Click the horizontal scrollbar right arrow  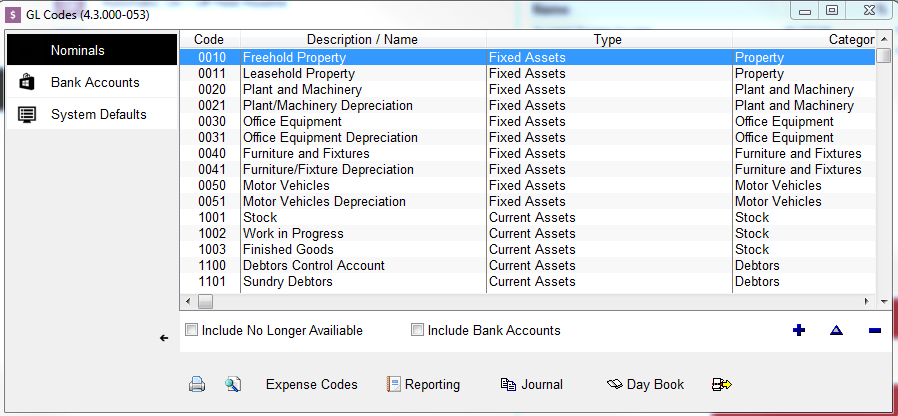867,301
